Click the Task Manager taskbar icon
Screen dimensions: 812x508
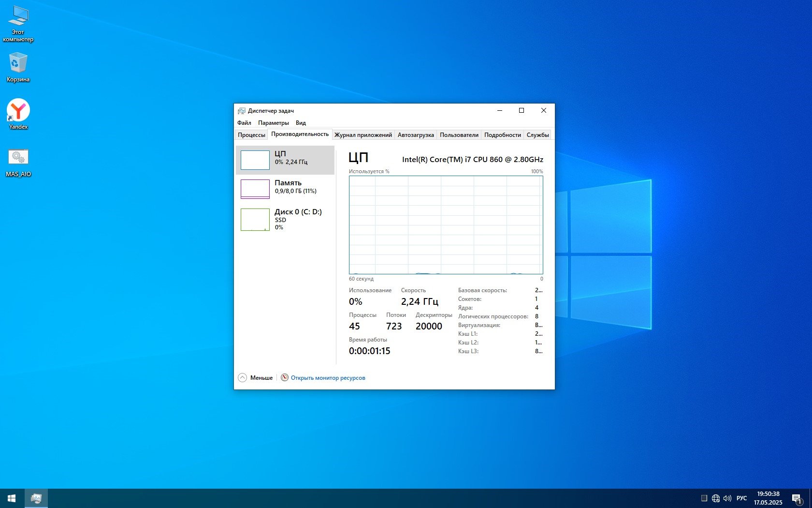(x=36, y=498)
